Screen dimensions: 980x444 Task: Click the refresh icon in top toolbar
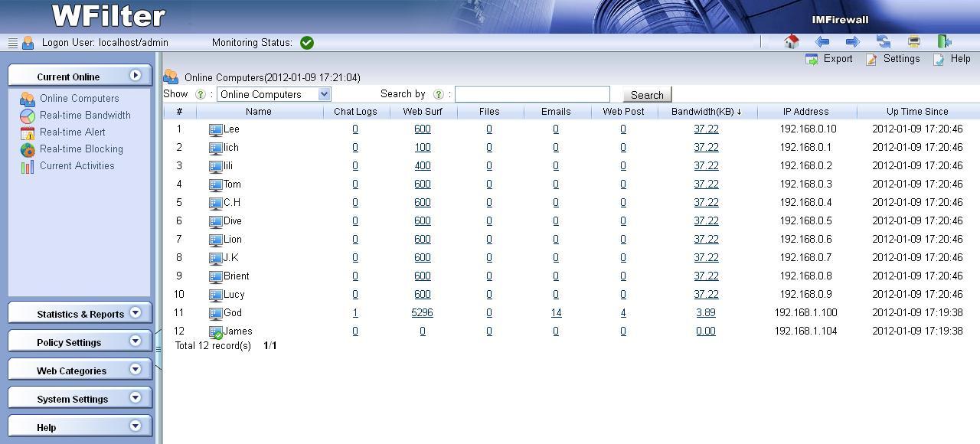coord(884,42)
